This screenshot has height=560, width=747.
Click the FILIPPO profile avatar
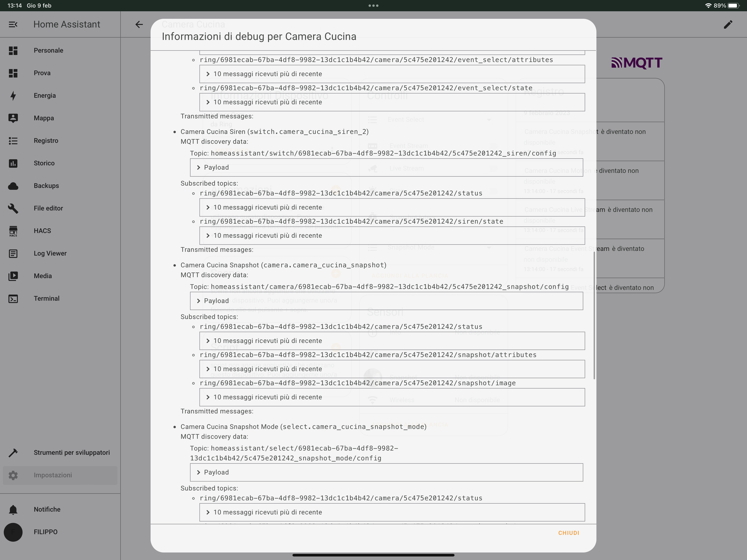point(13,532)
